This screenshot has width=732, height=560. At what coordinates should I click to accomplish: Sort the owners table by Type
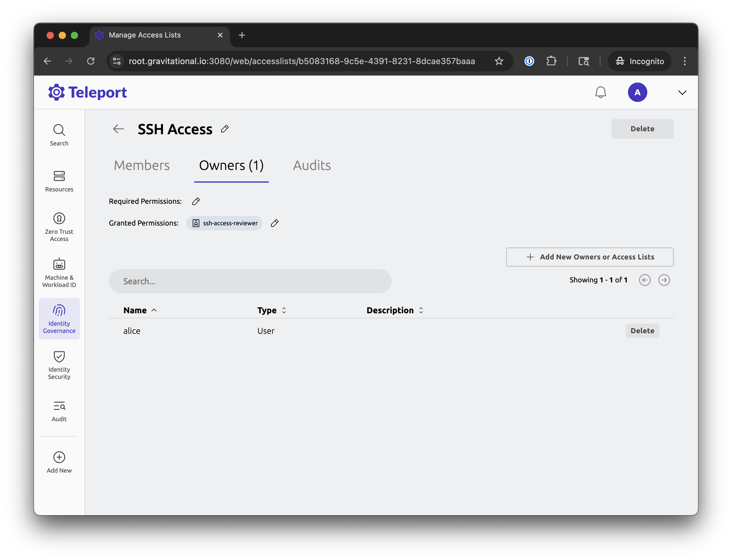(x=284, y=310)
